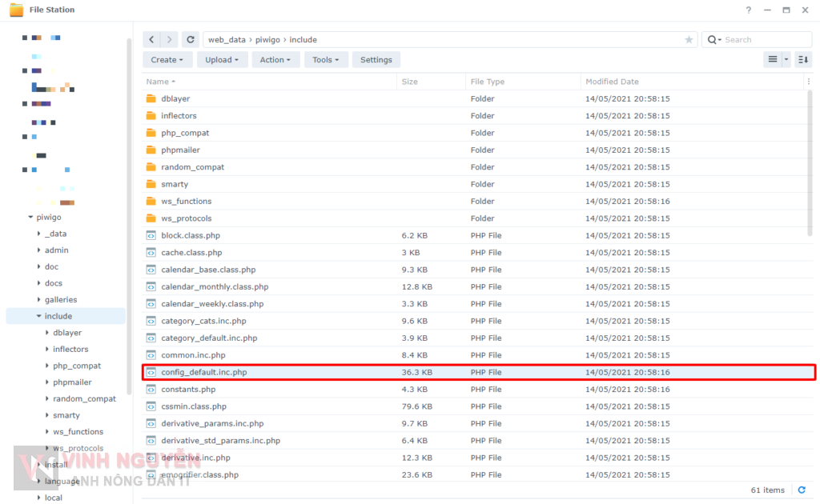This screenshot has height=504, width=820.
Task: Click piwigo in the breadcrumb path
Action: coord(267,39)
